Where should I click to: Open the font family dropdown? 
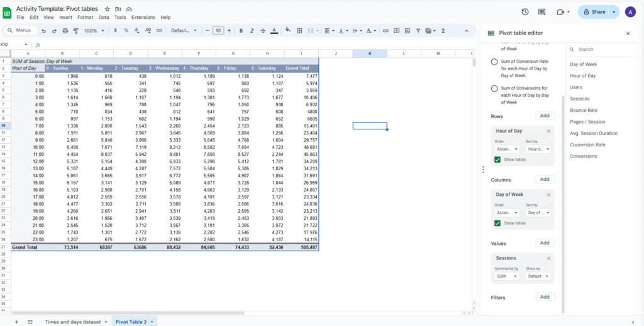(184, 30)
